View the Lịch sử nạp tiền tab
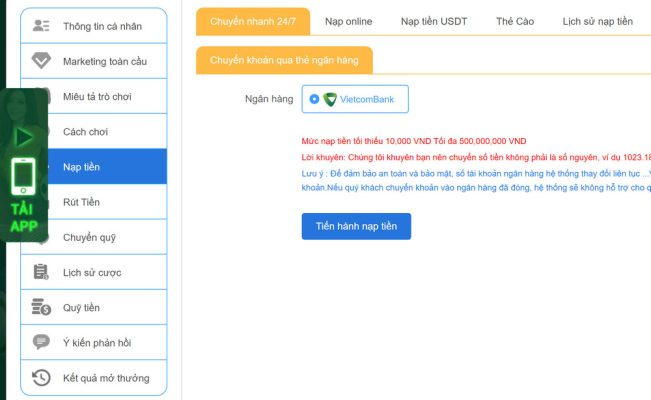Screen dimensions: 651x400 (x=597, y=22)
